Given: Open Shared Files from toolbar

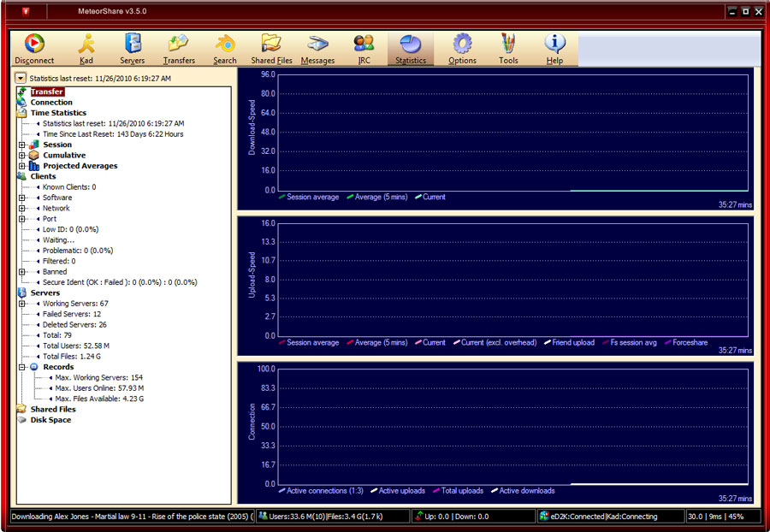Looking at the screenshot, I should click(x=271, y=48).
